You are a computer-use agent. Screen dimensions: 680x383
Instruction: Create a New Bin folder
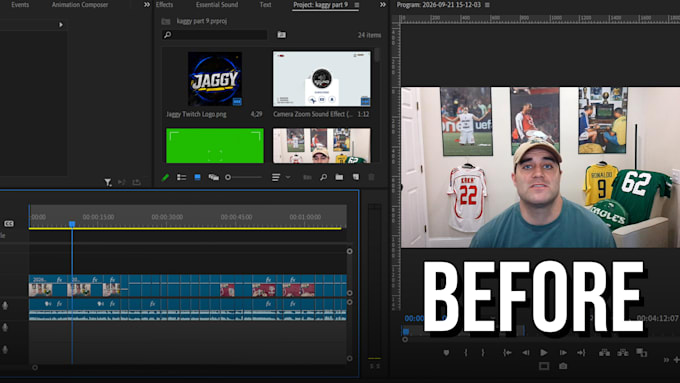(339, 177)
